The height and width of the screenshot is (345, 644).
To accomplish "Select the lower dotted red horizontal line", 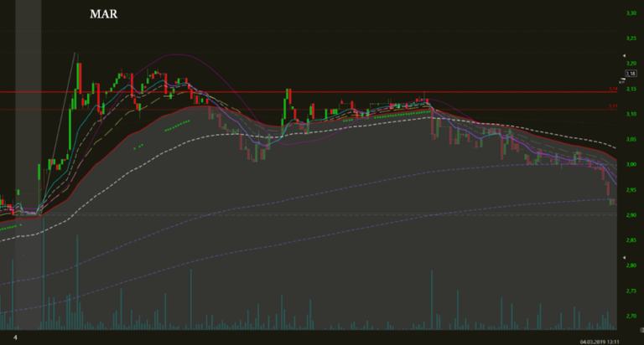I will [335, 110].
